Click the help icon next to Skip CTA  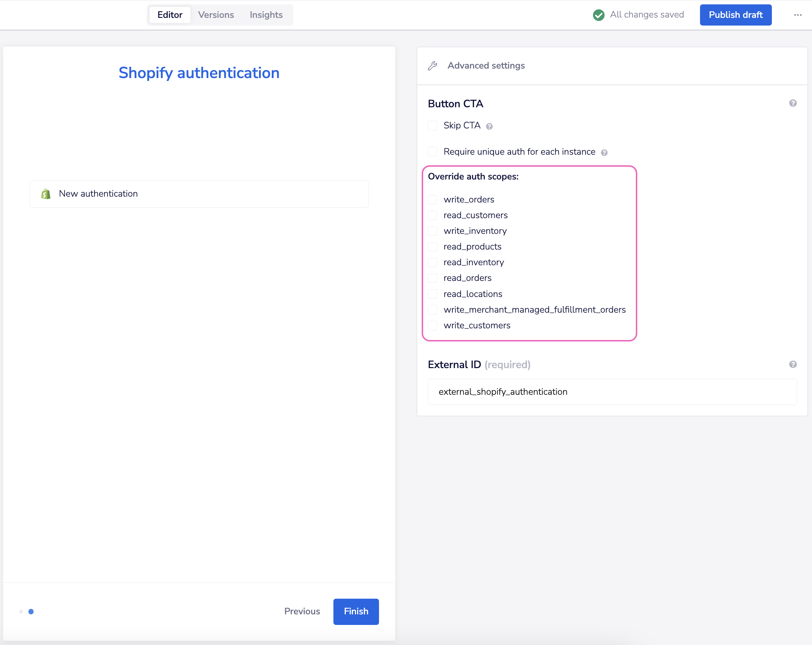pyautogui.click(x=490, y=126)
